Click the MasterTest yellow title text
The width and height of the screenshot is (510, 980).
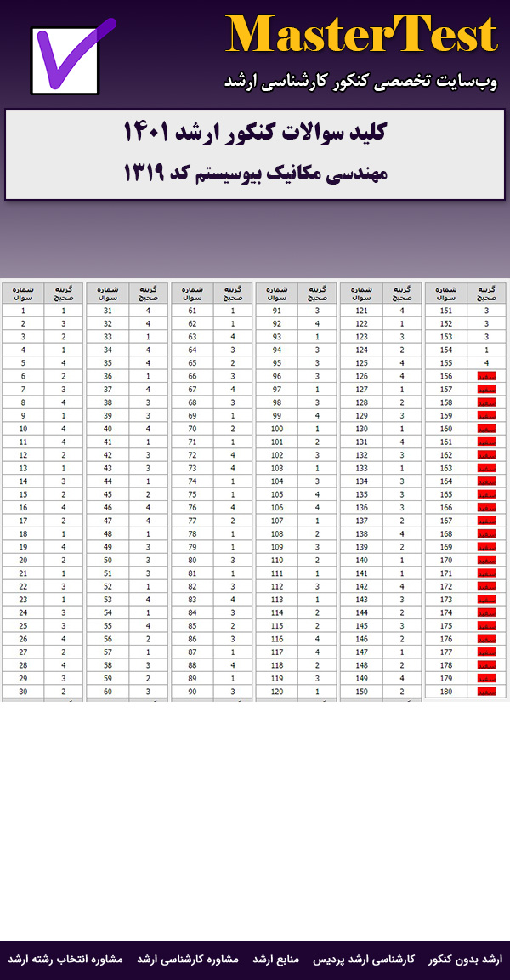pos(361,36)
